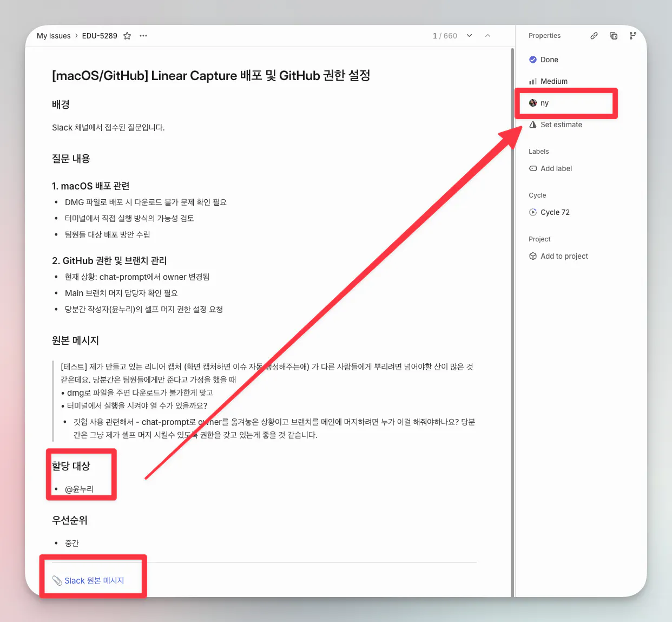
Task: Click the Cycle 72 play icon
Action: (533, 212)
